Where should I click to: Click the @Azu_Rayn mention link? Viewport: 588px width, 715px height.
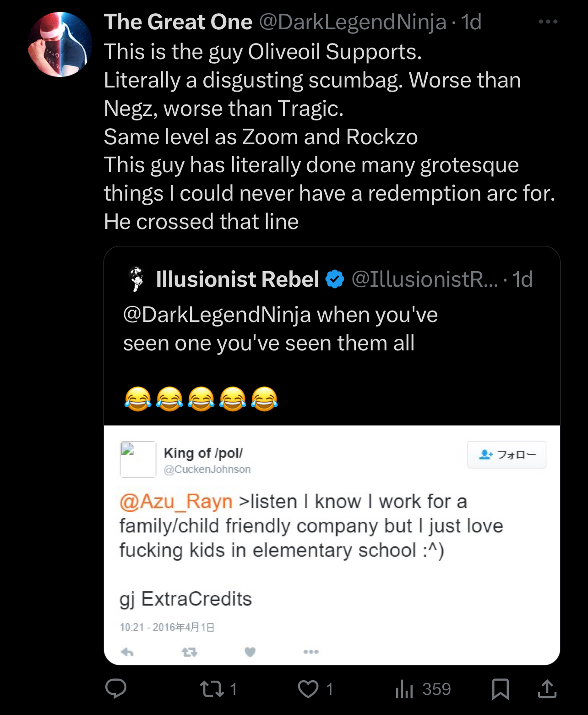click(x=176, y=501)
